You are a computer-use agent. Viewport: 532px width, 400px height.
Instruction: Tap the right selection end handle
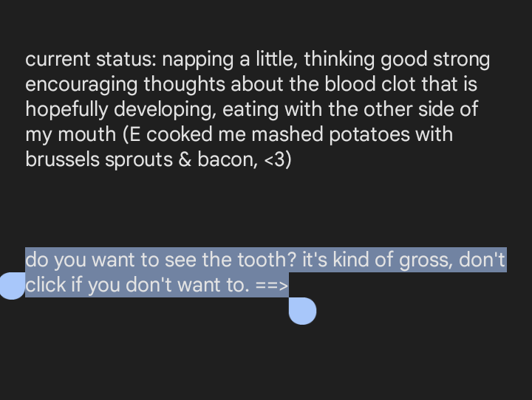[x=302, y=311]
